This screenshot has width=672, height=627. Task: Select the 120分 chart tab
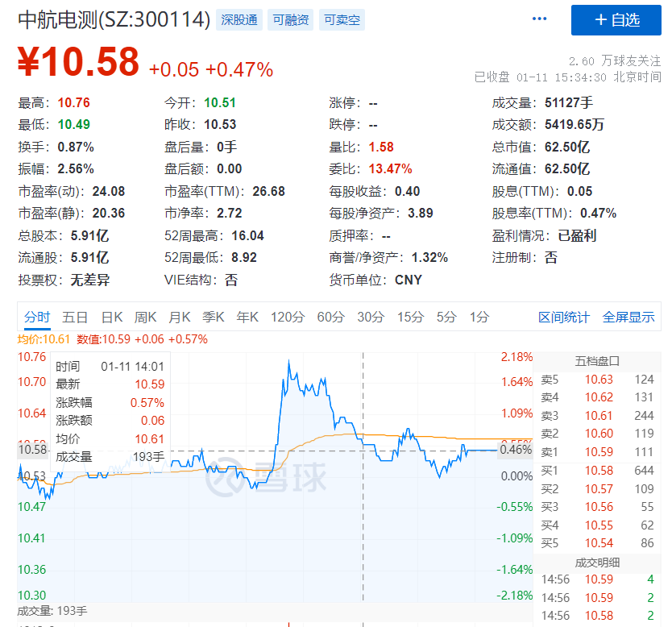point(288,318)
